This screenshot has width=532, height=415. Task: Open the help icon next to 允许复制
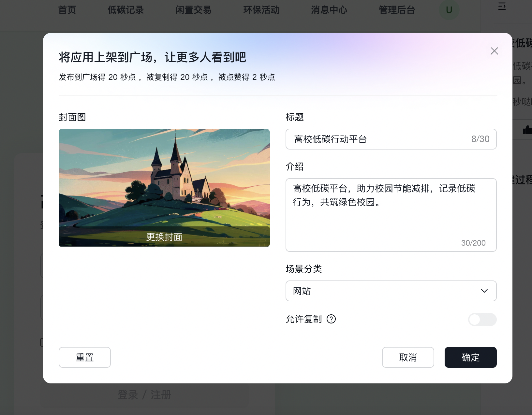(x=332, y=320)
